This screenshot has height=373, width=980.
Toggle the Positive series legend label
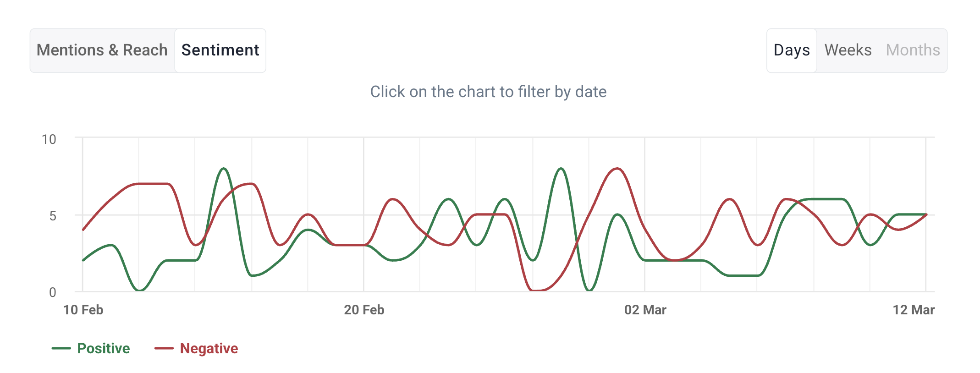(104, 348)
